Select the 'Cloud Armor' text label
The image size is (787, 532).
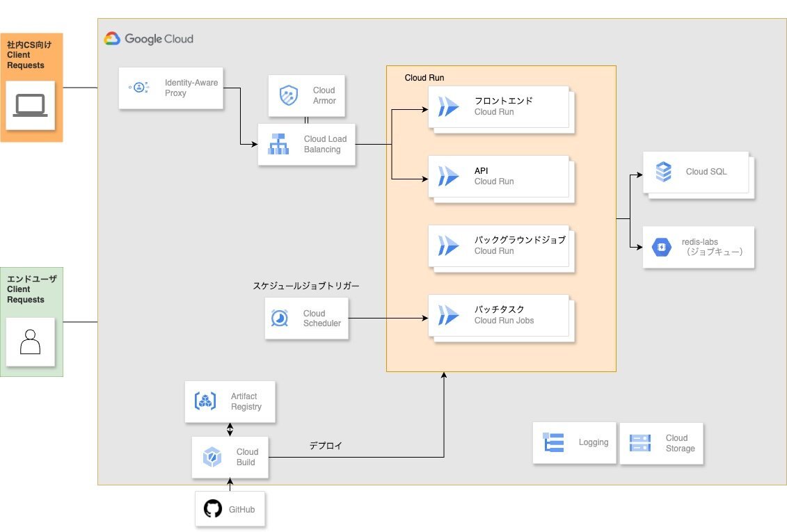324,95
